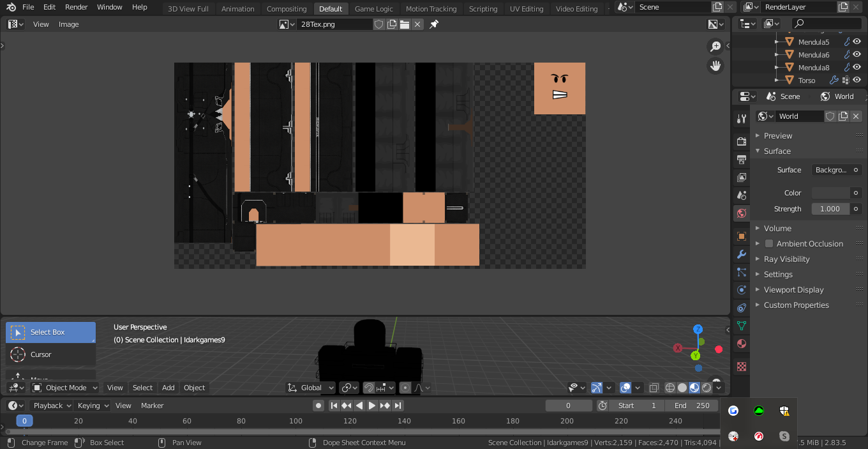Open the Material properties tab
868x449 pixels.
[x=742, y=344]
